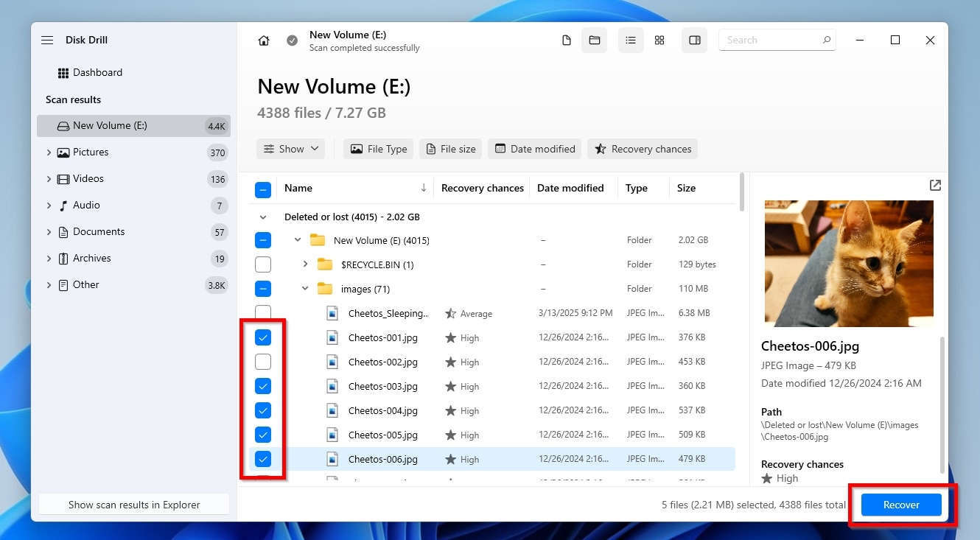The width and height of the screenshot is (980, 540).
Task: Toggle the New Volume (E) folder checkbox
Action: (263, 240)
